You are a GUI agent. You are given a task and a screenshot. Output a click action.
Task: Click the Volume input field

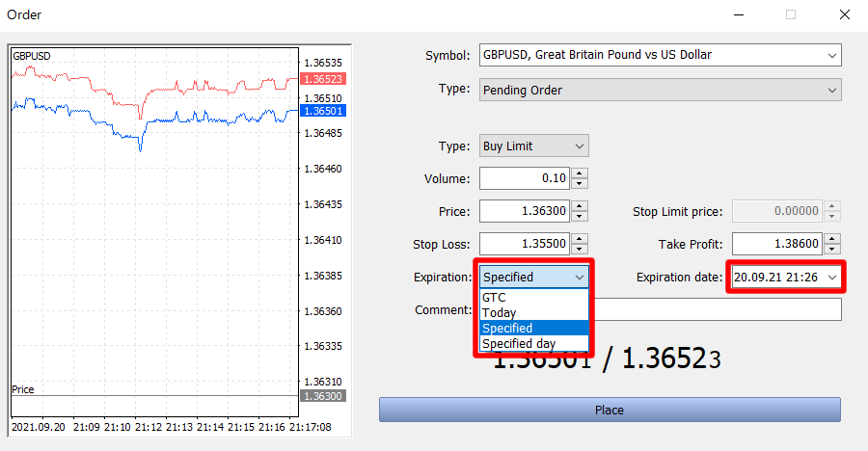pos(524,179)
